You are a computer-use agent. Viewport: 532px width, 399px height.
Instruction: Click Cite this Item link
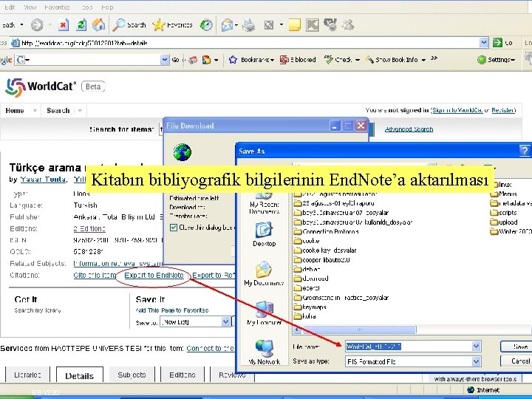click(95, 275)
